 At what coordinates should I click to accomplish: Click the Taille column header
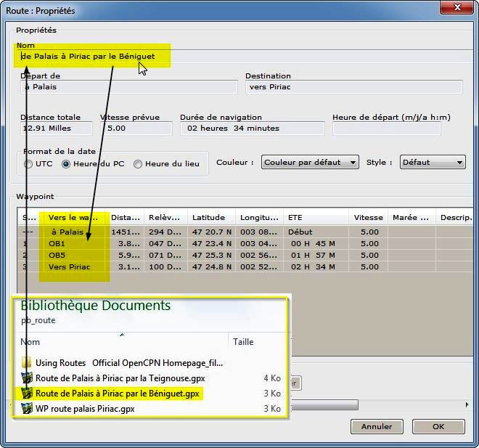click(x=242, y=342)
